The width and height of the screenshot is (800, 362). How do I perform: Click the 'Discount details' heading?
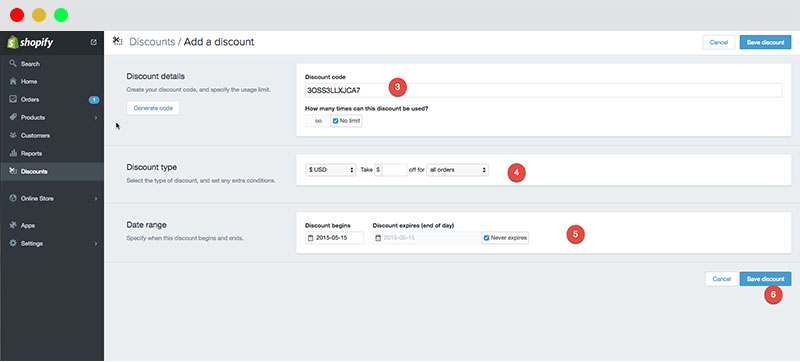tap(156, 76)
